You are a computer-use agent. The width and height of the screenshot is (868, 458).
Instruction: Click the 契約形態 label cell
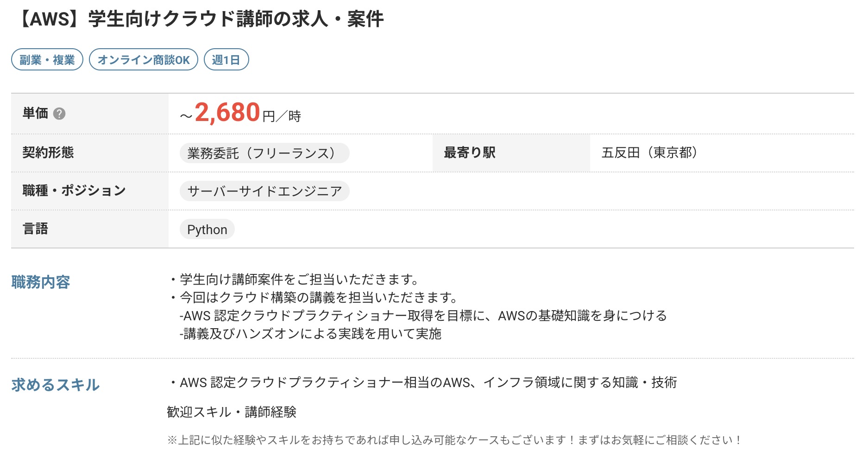[90, 153]
